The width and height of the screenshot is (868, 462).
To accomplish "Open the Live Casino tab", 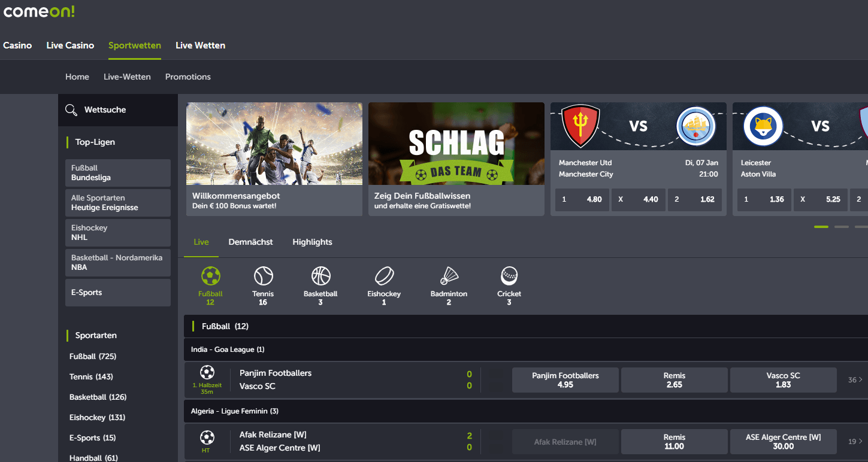I will pyautogui.click(x=70, y=45).
